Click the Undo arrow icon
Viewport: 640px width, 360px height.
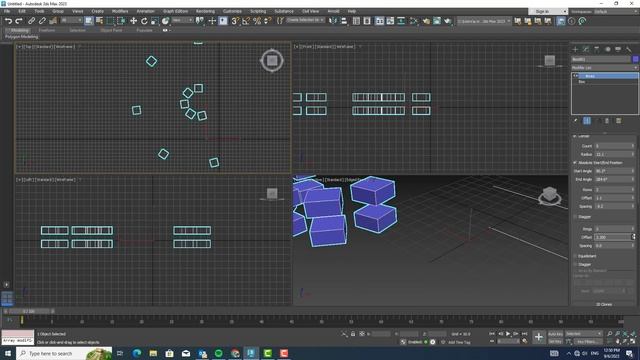pyautogui.click(x=8, y=21)
